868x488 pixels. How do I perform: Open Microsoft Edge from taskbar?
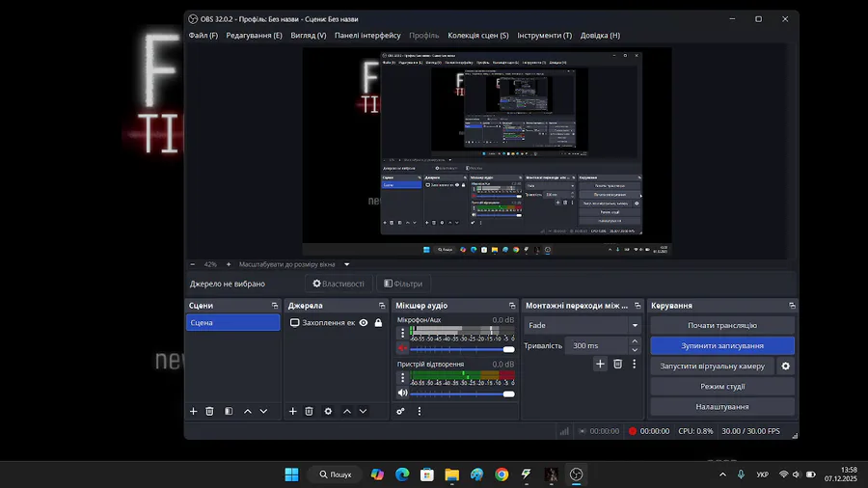pyautogui.click(x=402, y=474)
